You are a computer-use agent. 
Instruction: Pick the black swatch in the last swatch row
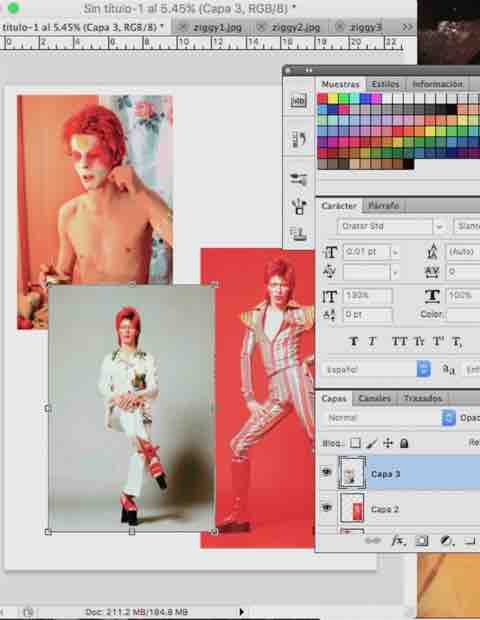tap(409, 164)
